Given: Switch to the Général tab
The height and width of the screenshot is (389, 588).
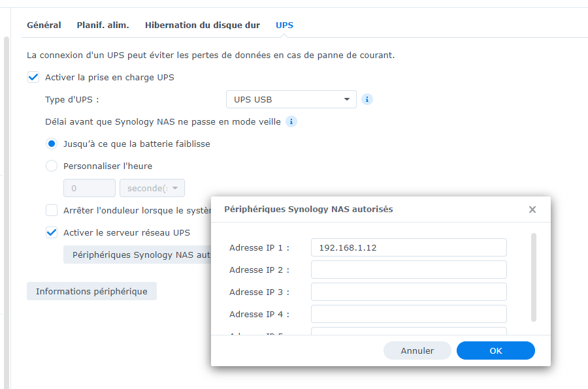Looking at the screenshot, I should pyautogui.click(x=44, y=25).
